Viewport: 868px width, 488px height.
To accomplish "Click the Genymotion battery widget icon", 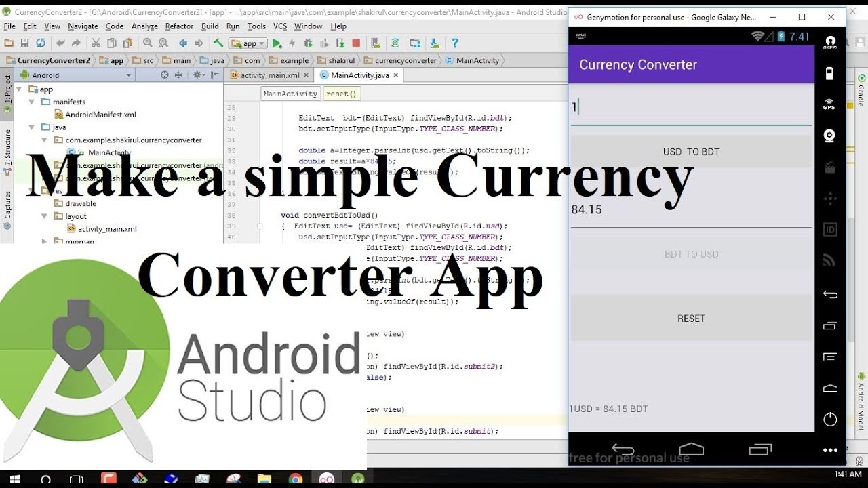I will [829, 73].
